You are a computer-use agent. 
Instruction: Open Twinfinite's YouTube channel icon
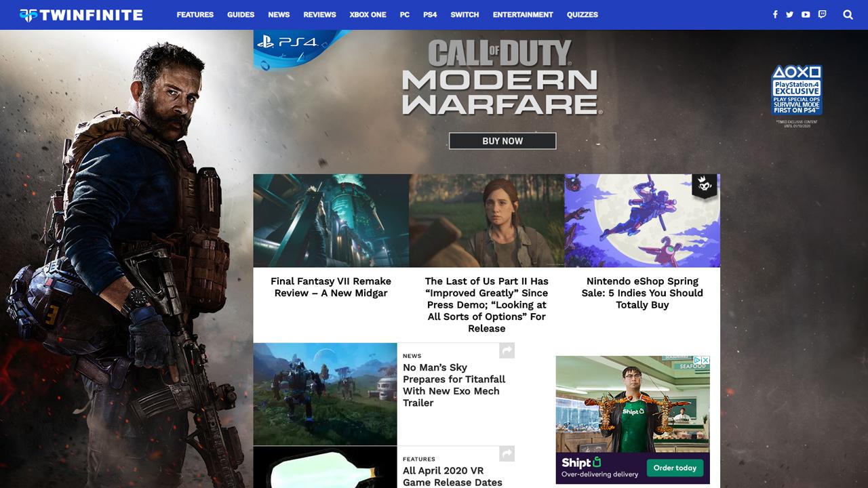coord(806,14)
